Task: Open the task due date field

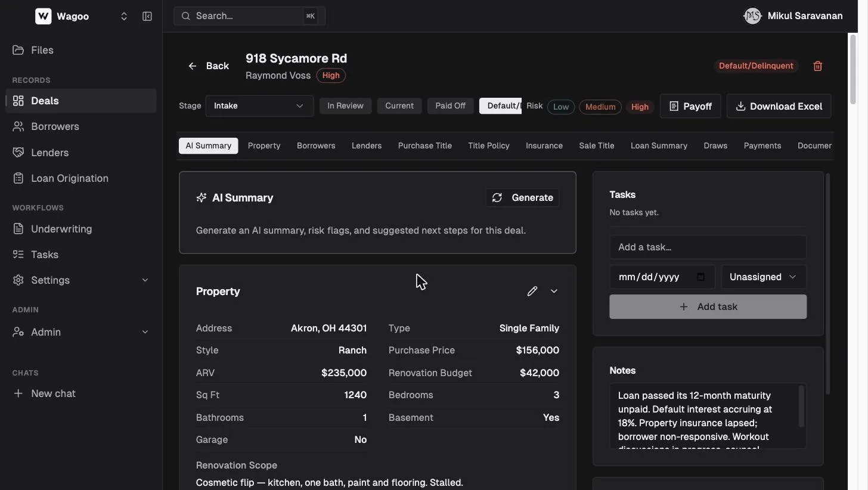Action: pyautogui.click(x=662, y=277)
